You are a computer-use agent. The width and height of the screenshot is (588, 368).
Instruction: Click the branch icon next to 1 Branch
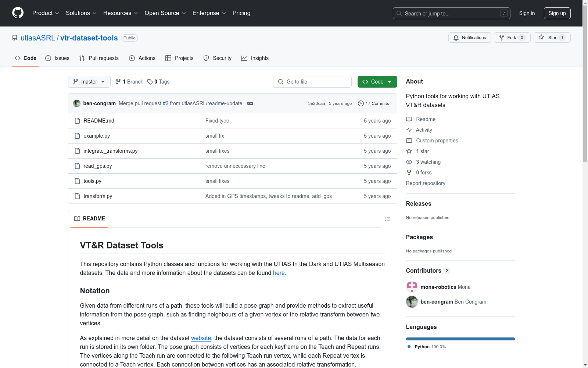118,82
